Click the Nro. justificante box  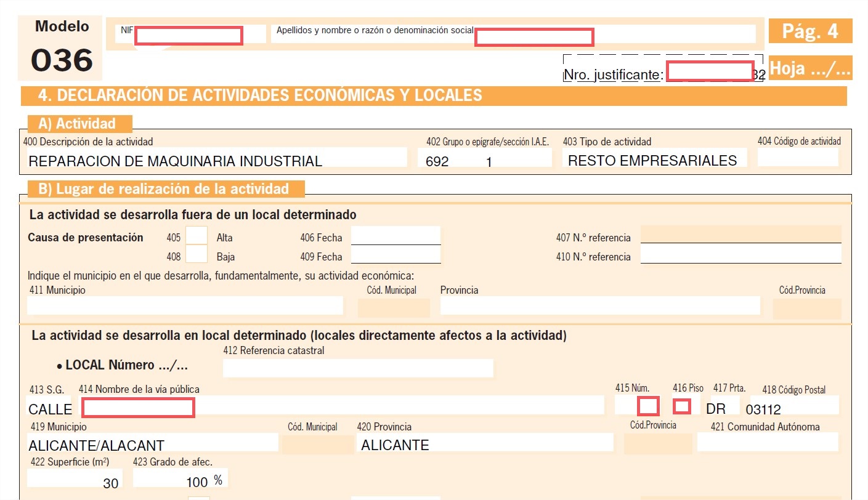point(664,68)
